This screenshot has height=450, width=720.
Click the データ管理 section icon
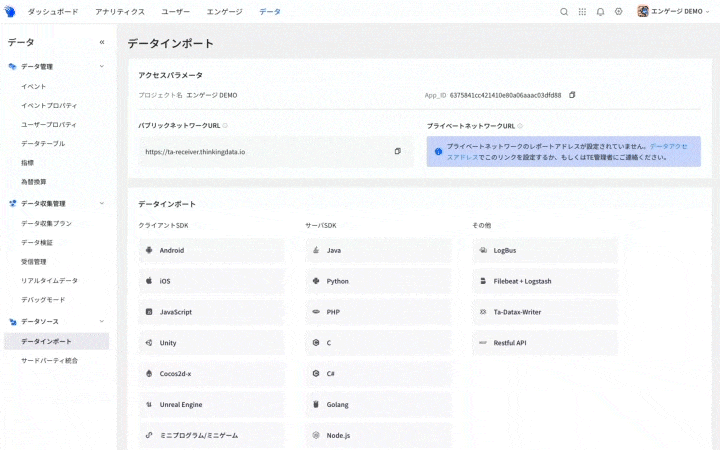point(12,67)
